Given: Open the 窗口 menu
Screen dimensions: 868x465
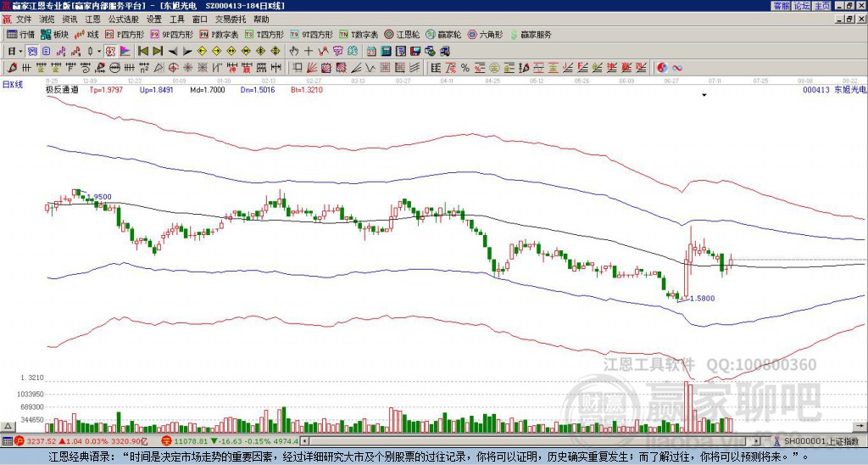Looking at the screenshot, I should tap(200, 20).
